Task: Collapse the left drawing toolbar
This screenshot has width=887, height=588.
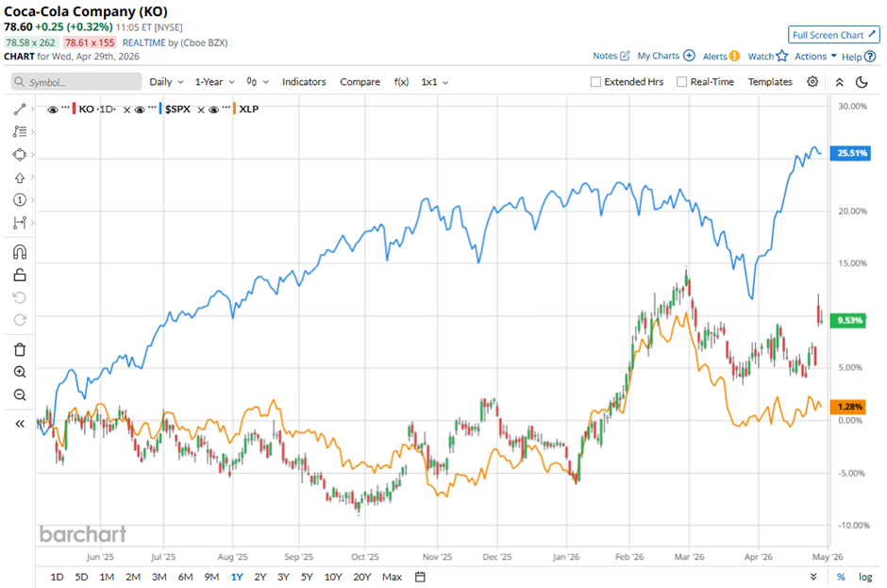Action: [x=20, y=424]
